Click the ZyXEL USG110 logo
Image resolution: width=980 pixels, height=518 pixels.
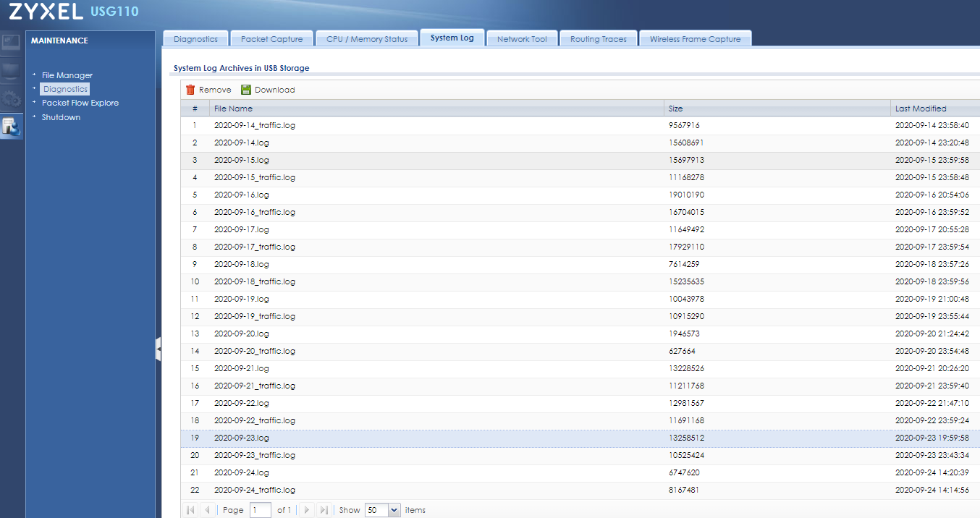pos(74,12)
